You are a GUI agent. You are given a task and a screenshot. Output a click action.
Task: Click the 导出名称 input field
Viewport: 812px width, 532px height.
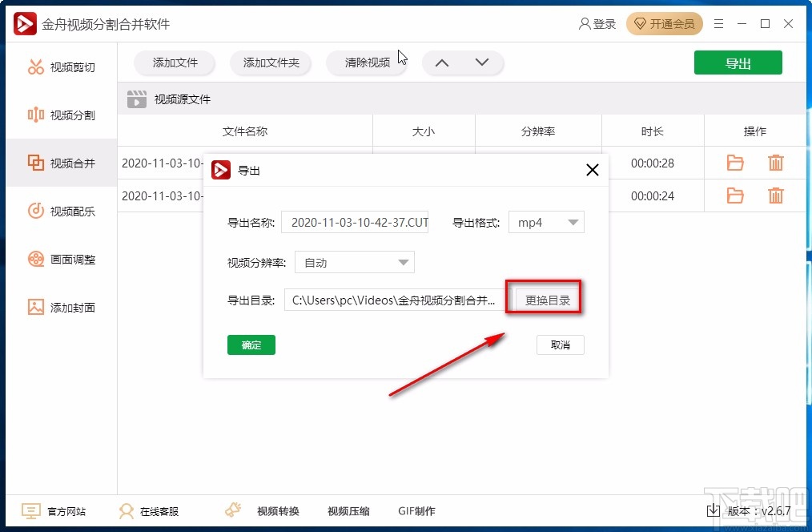tap(355, 222)
